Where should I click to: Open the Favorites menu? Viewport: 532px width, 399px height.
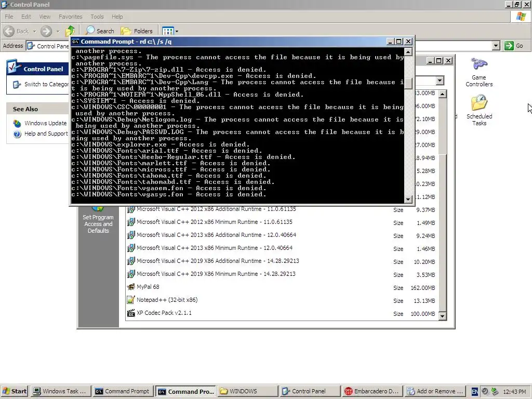(x=70, y=17)
